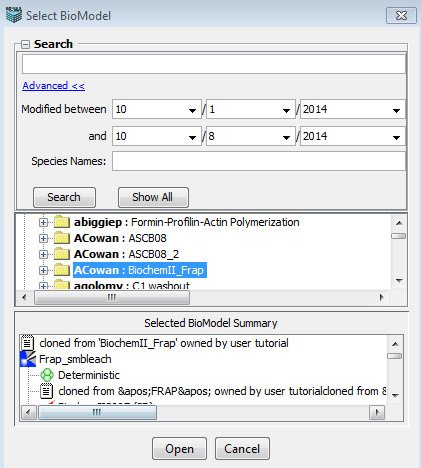Click the Advanced << link
The image size is (421, 468).
click(x=53, y=86)
